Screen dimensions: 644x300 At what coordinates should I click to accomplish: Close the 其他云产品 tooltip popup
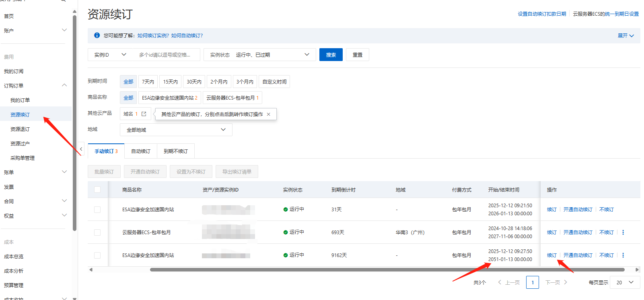(268, 114)
